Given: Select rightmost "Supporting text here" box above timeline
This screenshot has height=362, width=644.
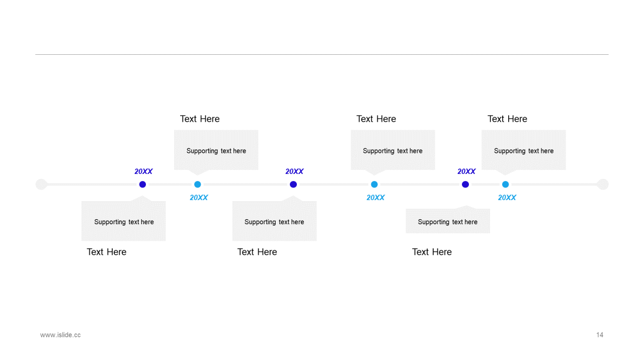Looking at the screenshot, I should tap(524, 151).
